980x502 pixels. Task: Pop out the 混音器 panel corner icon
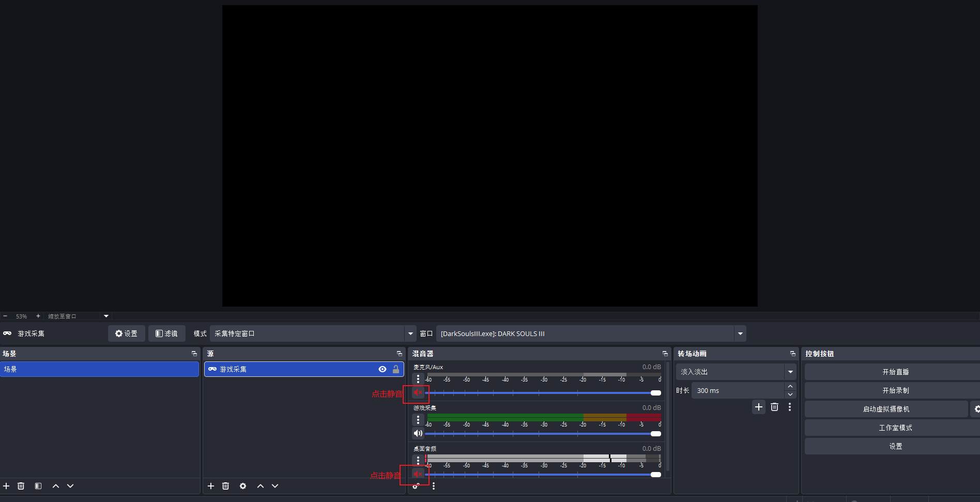click(665, 354)
